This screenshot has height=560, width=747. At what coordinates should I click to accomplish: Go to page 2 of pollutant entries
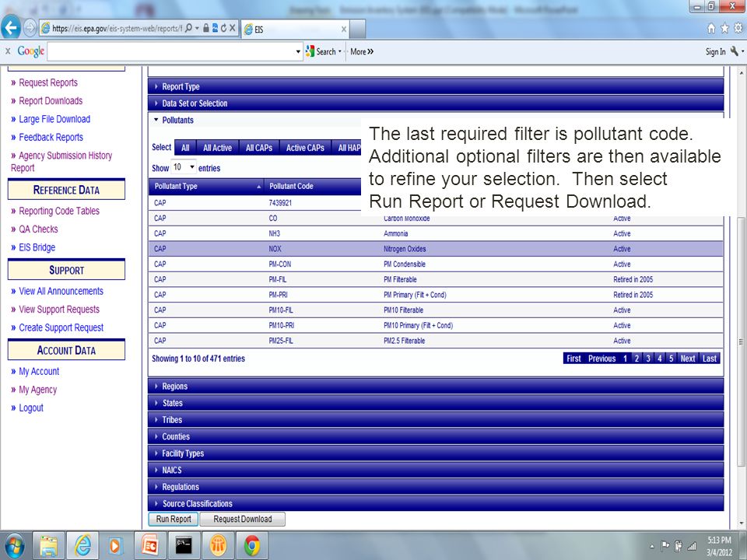coord(637,359)
